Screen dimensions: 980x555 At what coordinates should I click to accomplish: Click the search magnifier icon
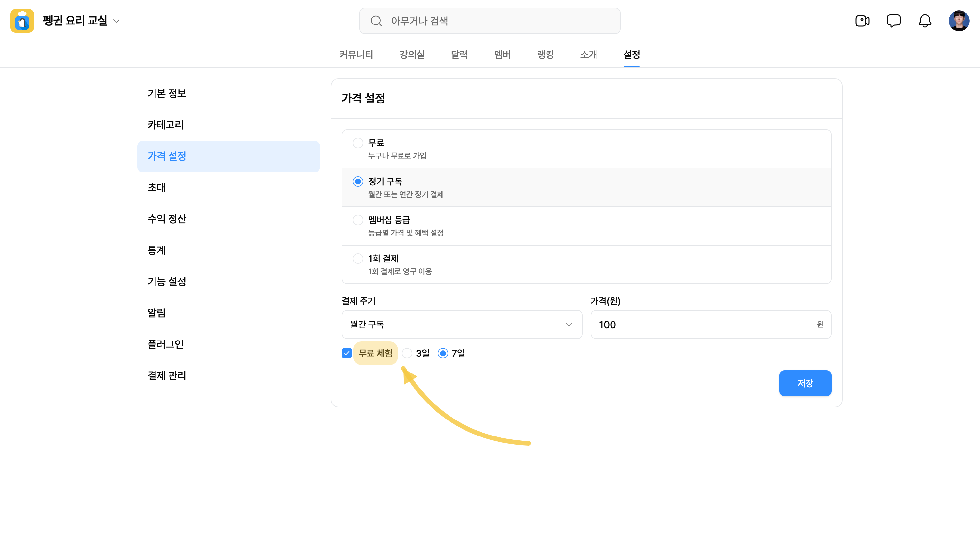[376, 21]
